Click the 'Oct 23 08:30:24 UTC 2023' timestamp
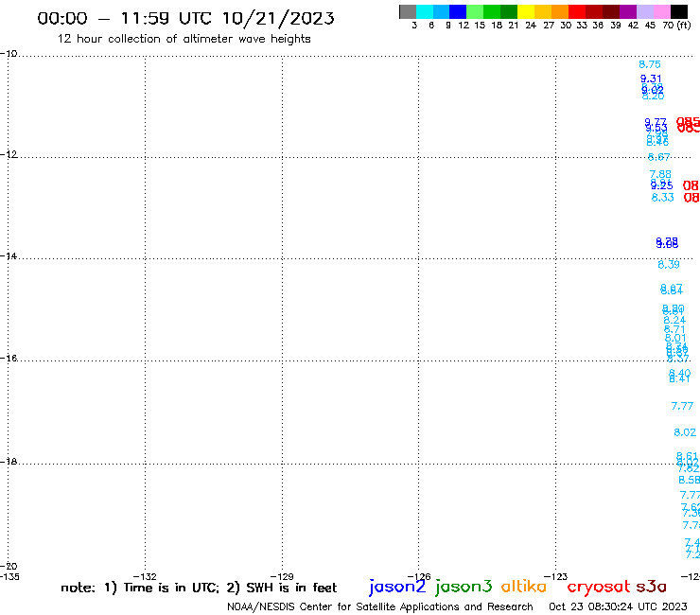Screen dimensions: 700x615 pos(618,607)
